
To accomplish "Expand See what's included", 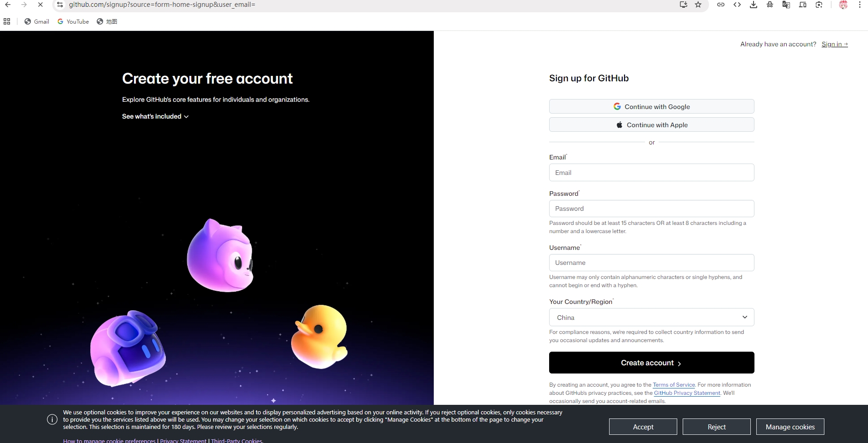I will click(155, 116).
